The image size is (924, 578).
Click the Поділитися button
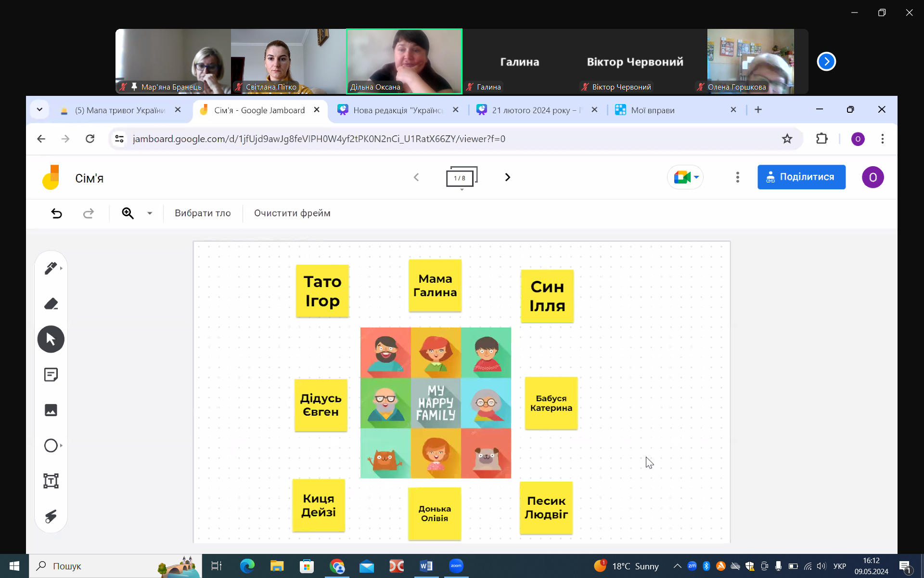click(801, 177)
